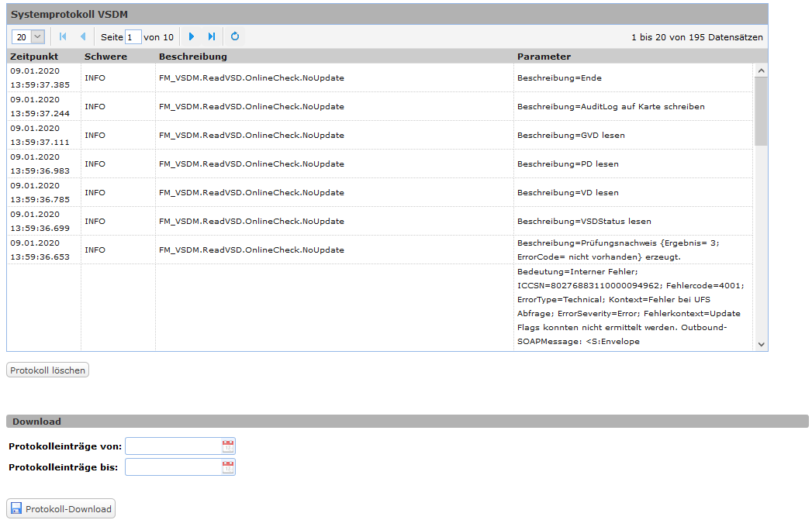Click scrollbar up arrow in log table
812x520 pixels.
(761, 71)
